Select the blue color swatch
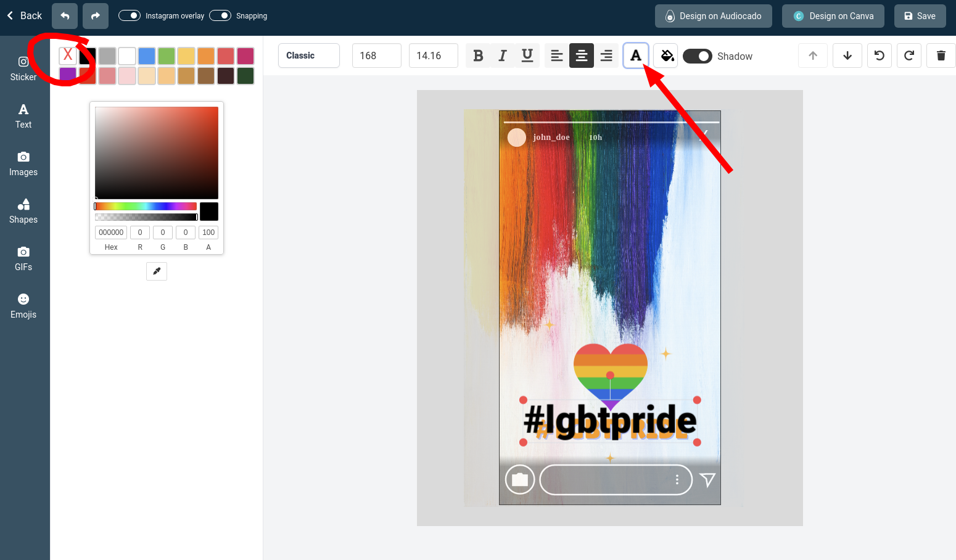The width and height of the screenshot is (956, 560). click(x=147, y=56)
